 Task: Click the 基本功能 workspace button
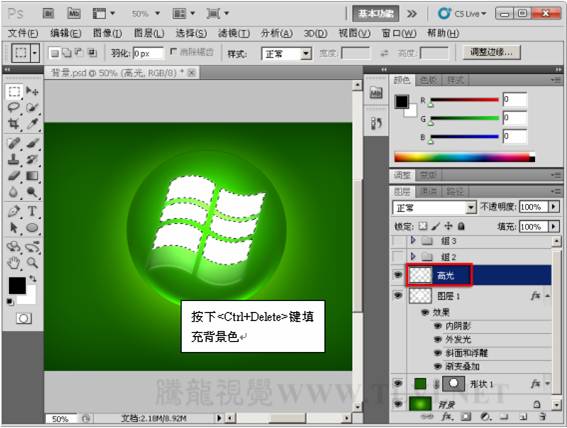pyautogui.click(x=376, y=14)
